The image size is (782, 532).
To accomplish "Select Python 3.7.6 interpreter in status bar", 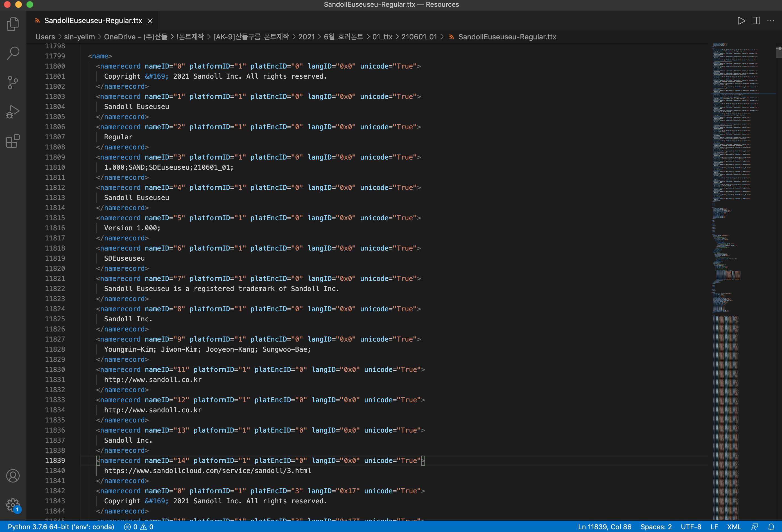I will click(61, 527).
